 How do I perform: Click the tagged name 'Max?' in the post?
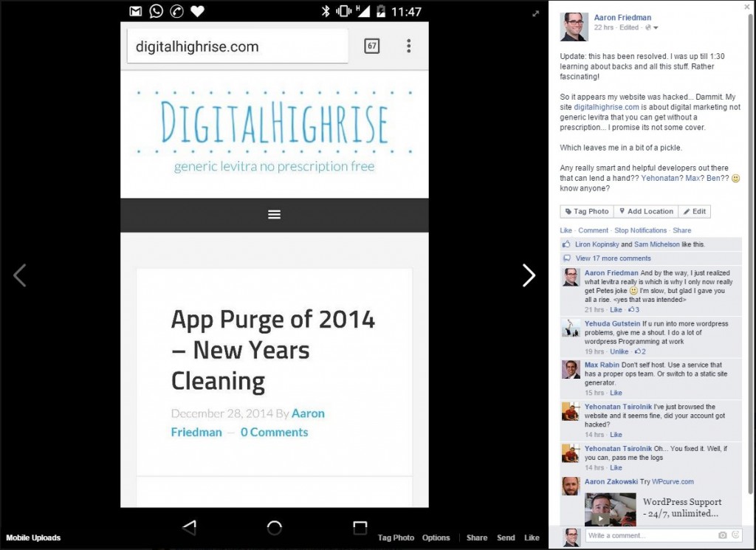pyautogui.click(x=695, y=178)
